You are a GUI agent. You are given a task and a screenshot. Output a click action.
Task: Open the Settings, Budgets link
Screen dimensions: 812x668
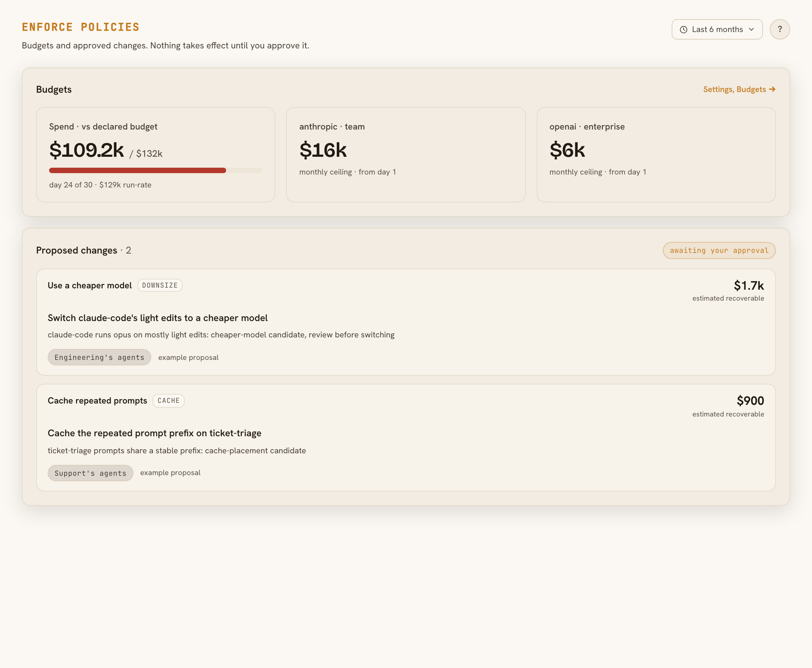tap(739, 89)
